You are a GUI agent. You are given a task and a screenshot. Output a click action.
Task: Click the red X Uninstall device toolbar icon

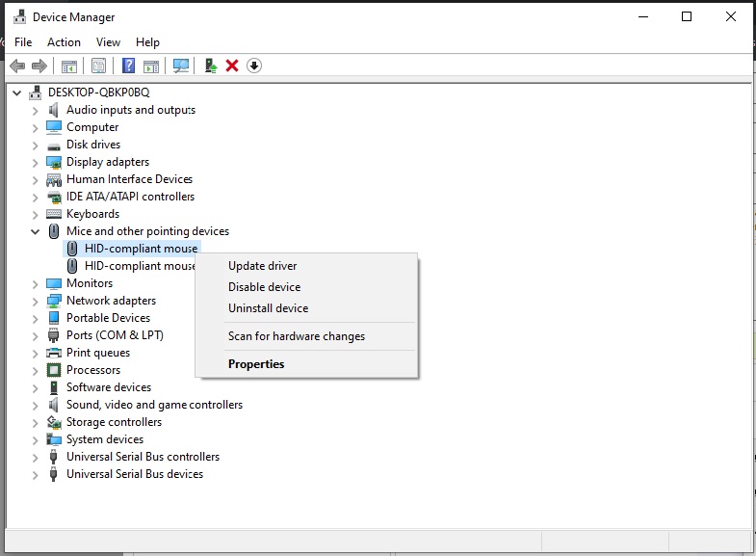coord(232,66)
